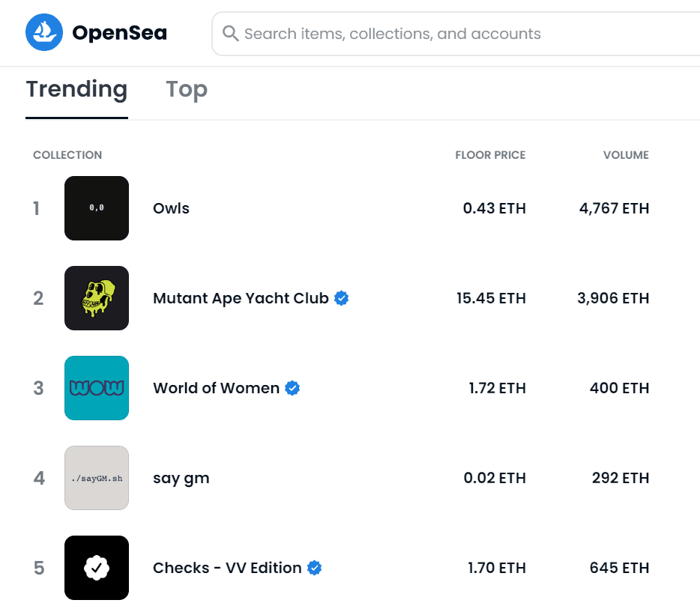Switch to the Trending tab
The height and width of the screenshot is (609, 700).
tap(76, 90)
